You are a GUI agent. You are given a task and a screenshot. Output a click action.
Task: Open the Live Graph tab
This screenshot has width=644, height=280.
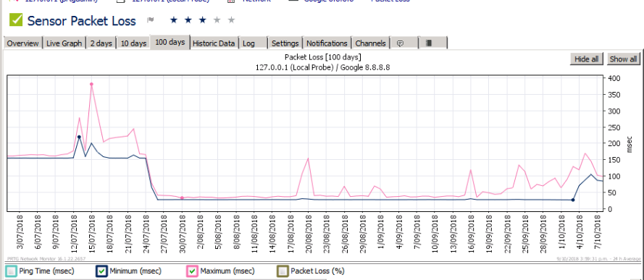(x=64, y=43)
